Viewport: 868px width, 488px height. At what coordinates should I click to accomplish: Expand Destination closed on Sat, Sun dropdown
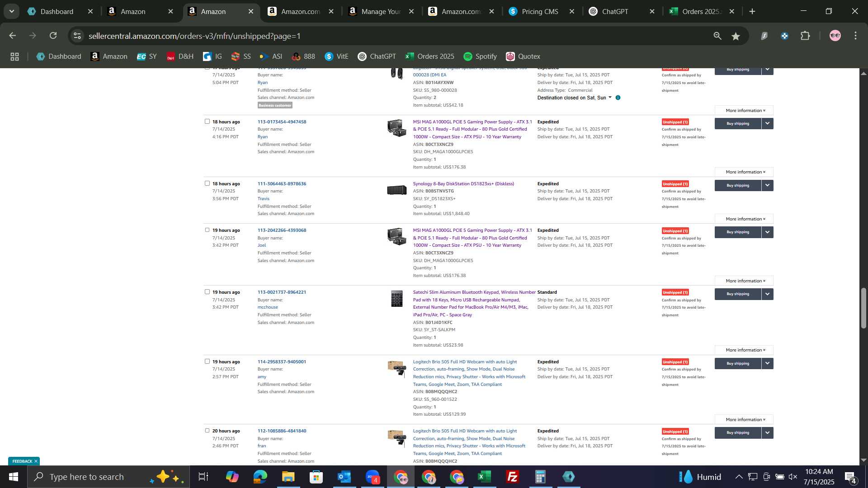610,98
